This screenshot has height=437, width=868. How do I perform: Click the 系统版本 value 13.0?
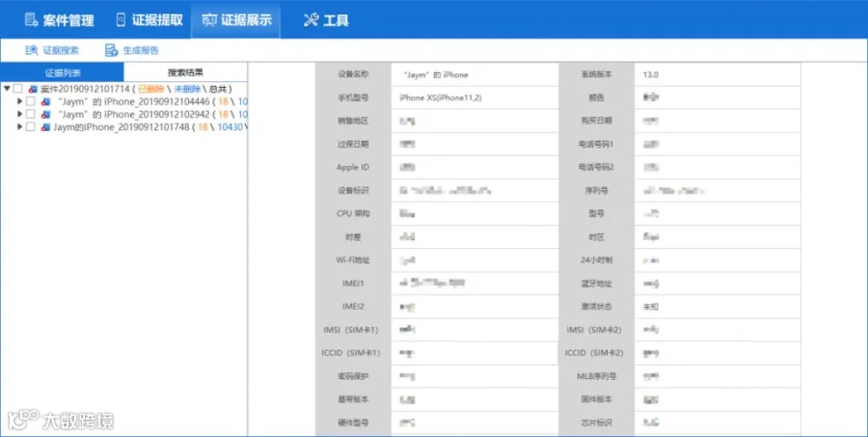(x=650, y=75)
